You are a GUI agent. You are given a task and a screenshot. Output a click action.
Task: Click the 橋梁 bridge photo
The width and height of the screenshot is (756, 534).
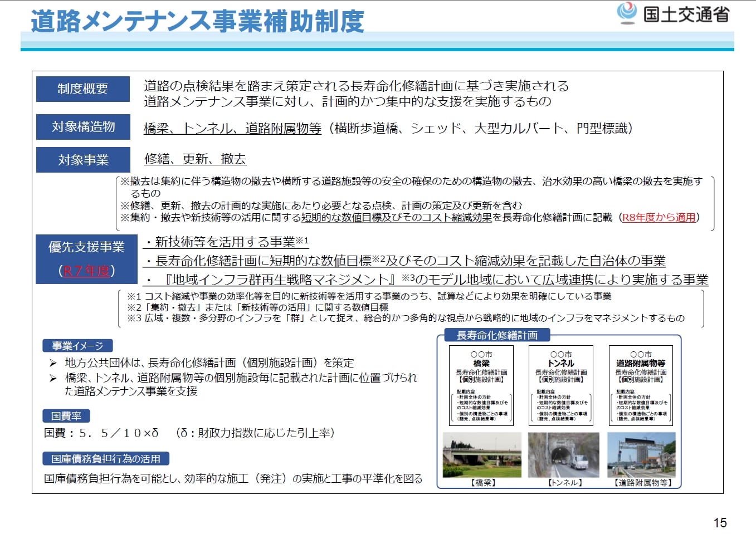(481, 455)
